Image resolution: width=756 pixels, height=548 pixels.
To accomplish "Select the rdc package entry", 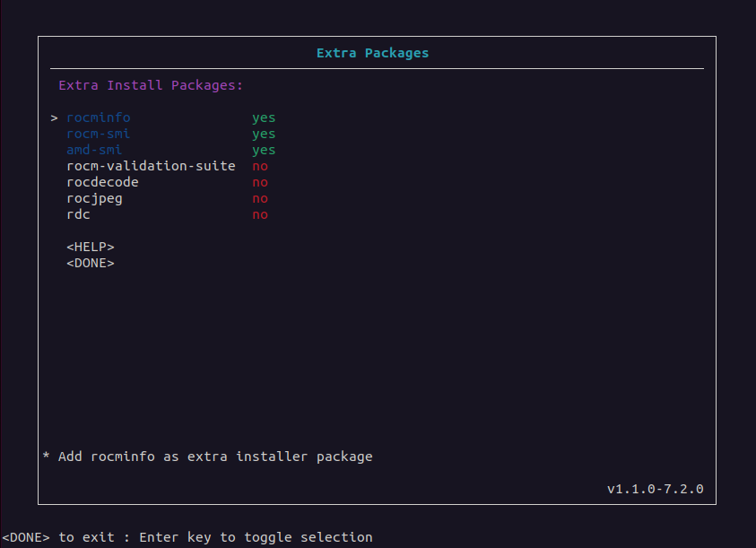I will 78,214.
